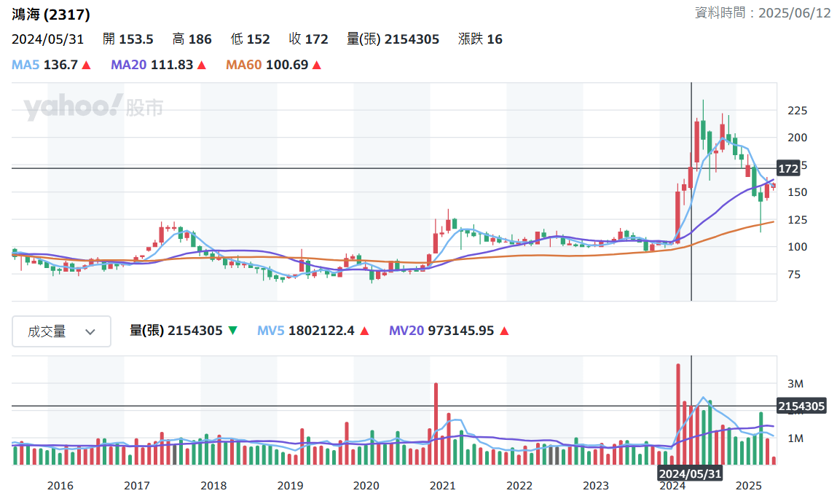Click the red triangle beside MA60 100.69
Image resolution: width=837 pixels, height=504 pixels.
[317, 65]
